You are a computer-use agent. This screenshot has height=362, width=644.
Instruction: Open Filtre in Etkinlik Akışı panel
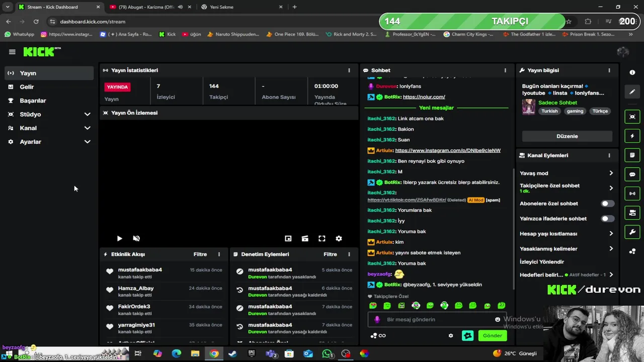(x=200, y=254)
